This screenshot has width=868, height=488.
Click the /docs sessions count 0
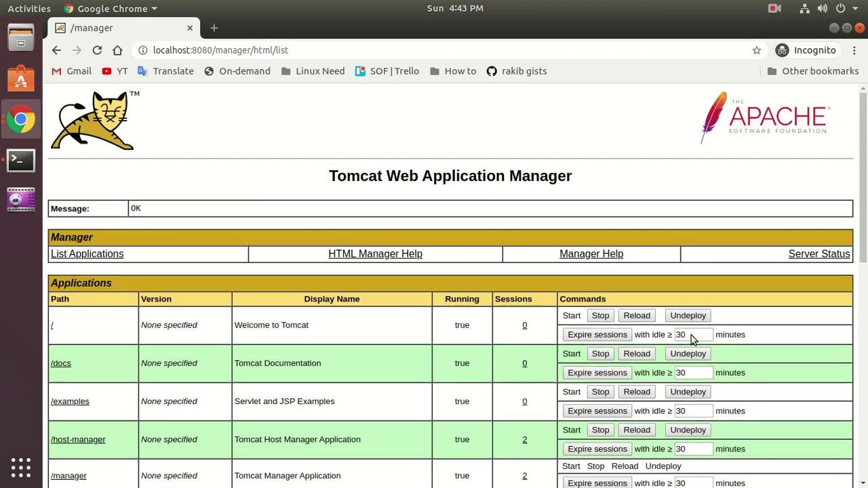(524, 363)
